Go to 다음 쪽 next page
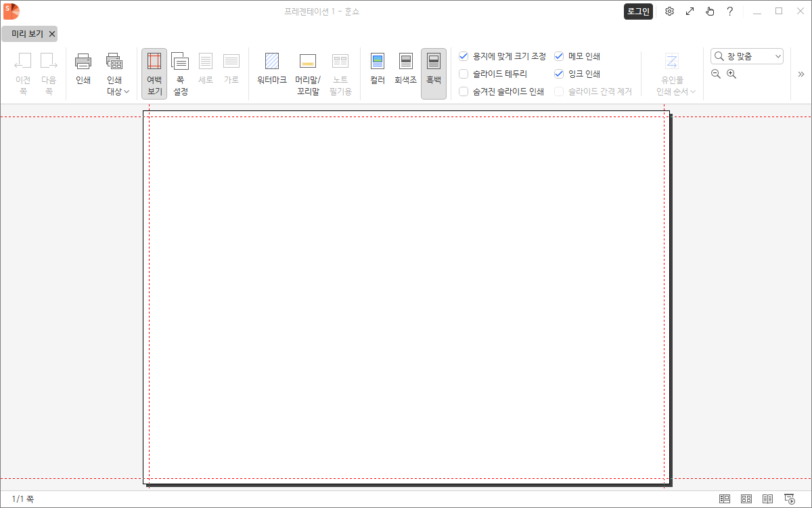This screenshot has height=508, width=812. [49, 73]
